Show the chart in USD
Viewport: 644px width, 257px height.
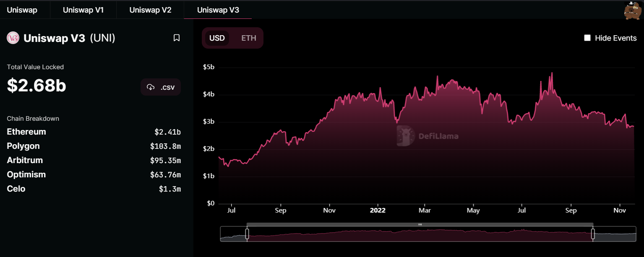point(217,38)
